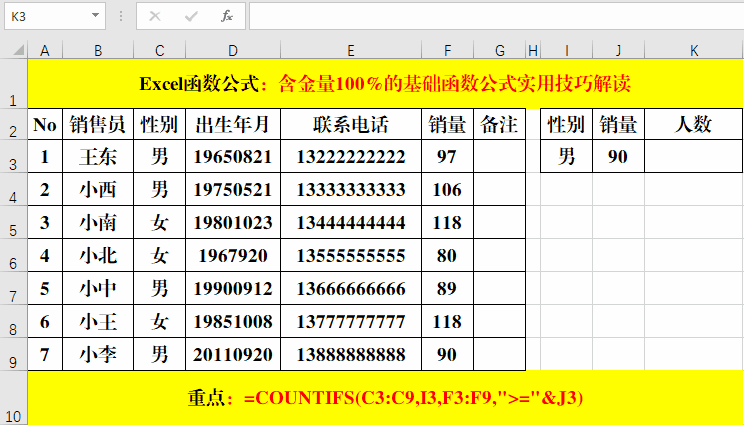Click the '人数' header cell
The height and width of the screenshot is (425, 744).
pyautogui.click(x=694, y=124)
